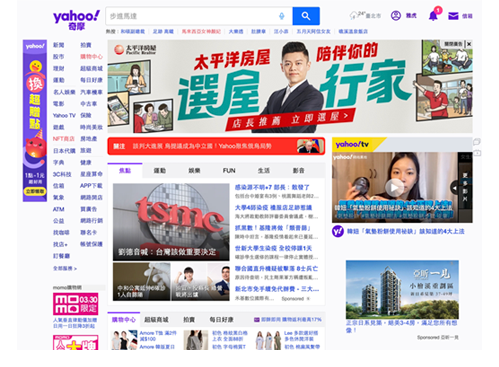Open the notification bell icon
Image resolution: width=499 pixels, height=367 pixels.
pos(433,16)
